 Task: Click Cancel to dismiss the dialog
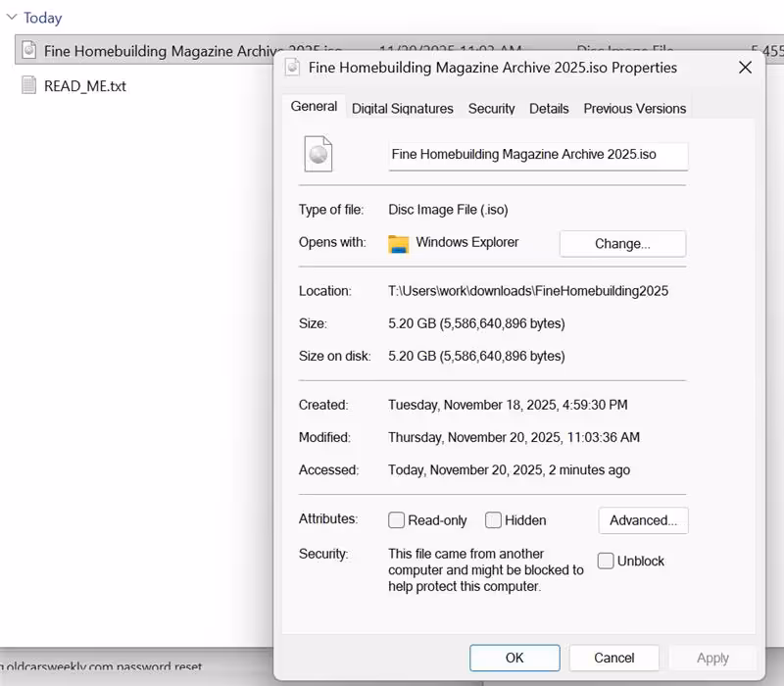[614, 658]
